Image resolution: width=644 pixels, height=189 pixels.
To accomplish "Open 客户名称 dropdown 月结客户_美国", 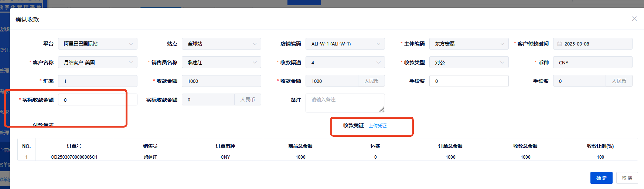I will [x=98, y=63].
